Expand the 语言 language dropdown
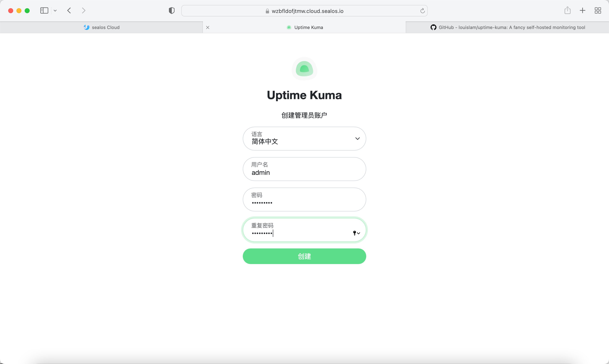609x364 pixels. (304, 139)
